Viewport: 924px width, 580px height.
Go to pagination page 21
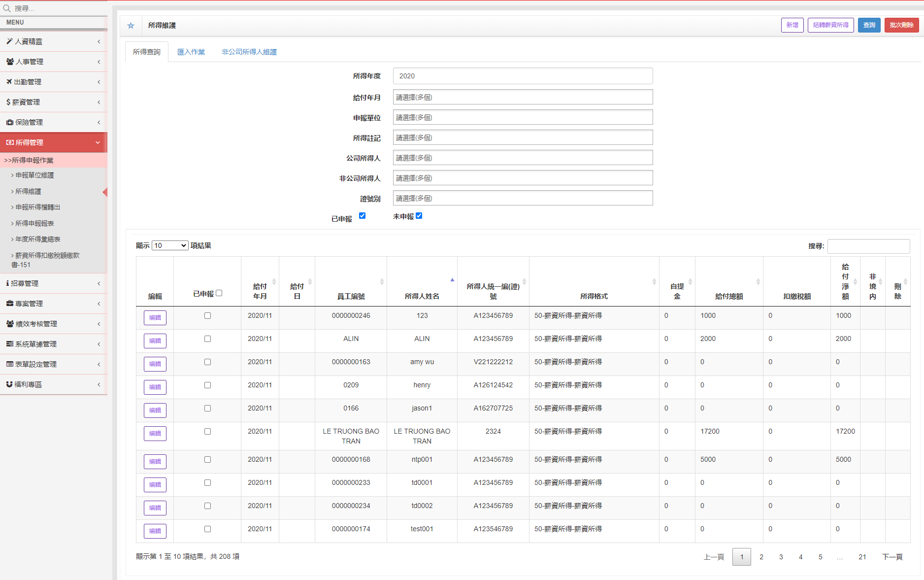point(862,557)
